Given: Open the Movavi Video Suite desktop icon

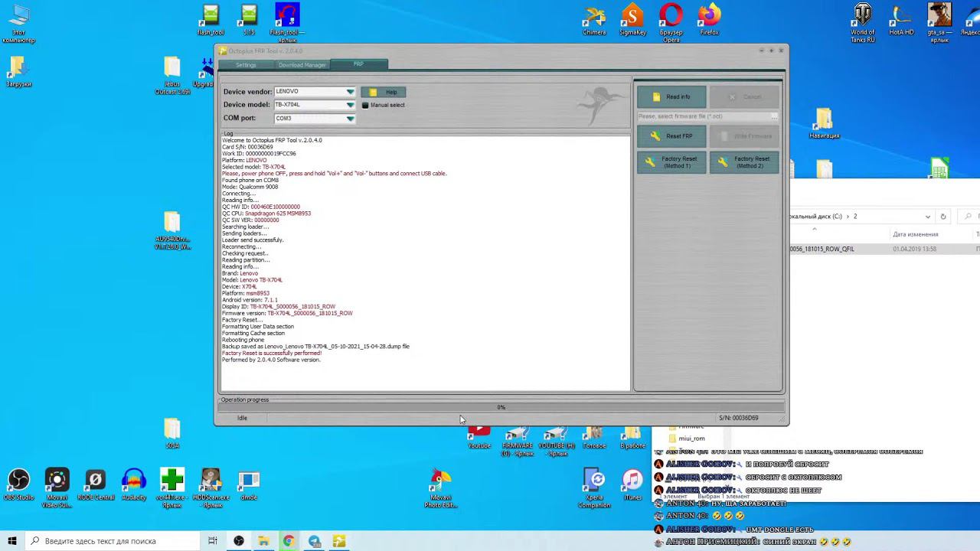Looking at the screenshot, I should [x=57, y=488].
